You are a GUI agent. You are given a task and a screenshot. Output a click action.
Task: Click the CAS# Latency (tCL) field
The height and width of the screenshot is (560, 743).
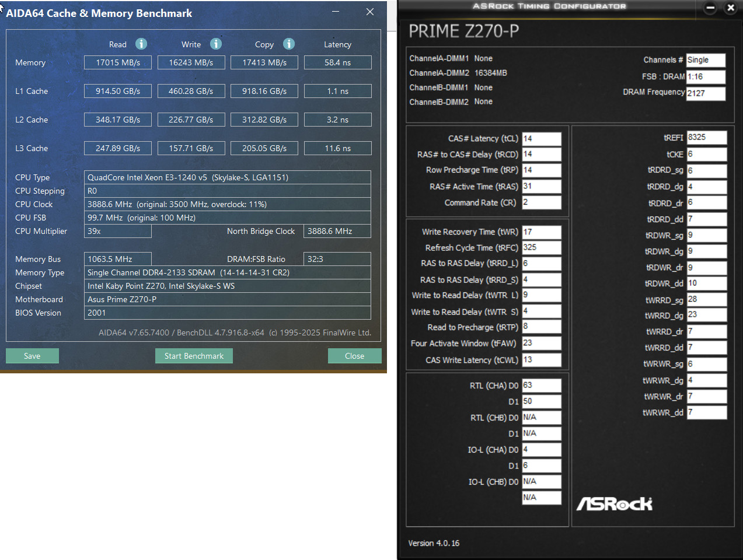click(x=542, y=139)
